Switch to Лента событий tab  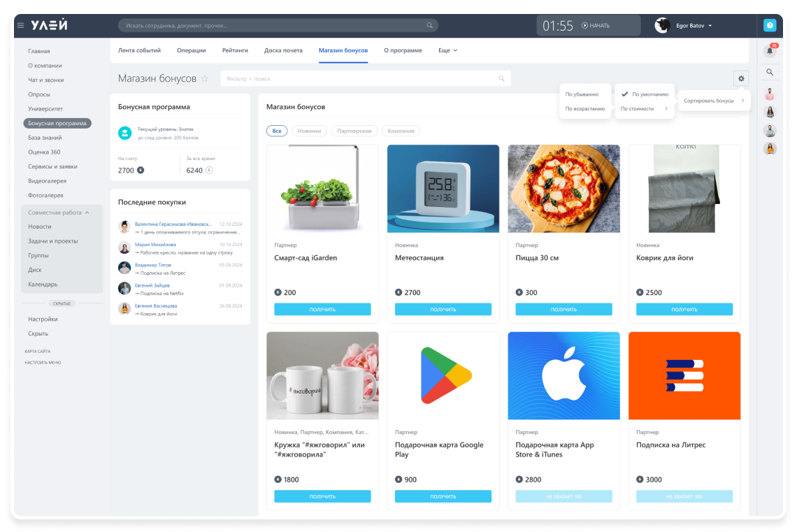[139, 50]
